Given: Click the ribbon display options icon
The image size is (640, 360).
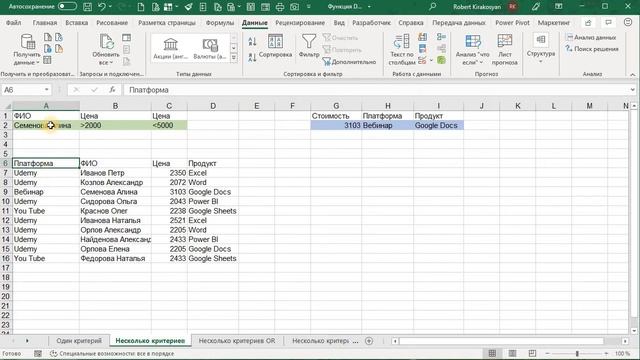Looking at the screenshot, I should [x=559, y=7].
